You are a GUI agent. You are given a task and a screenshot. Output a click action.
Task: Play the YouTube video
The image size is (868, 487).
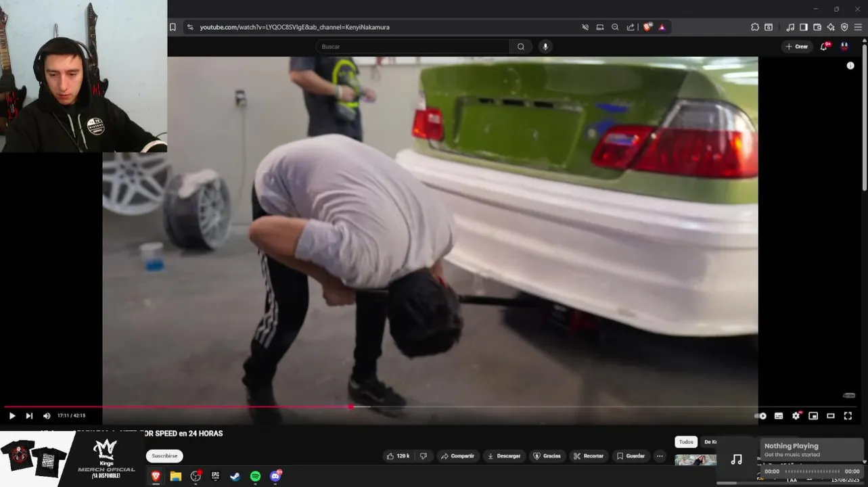tap(12, 416)
